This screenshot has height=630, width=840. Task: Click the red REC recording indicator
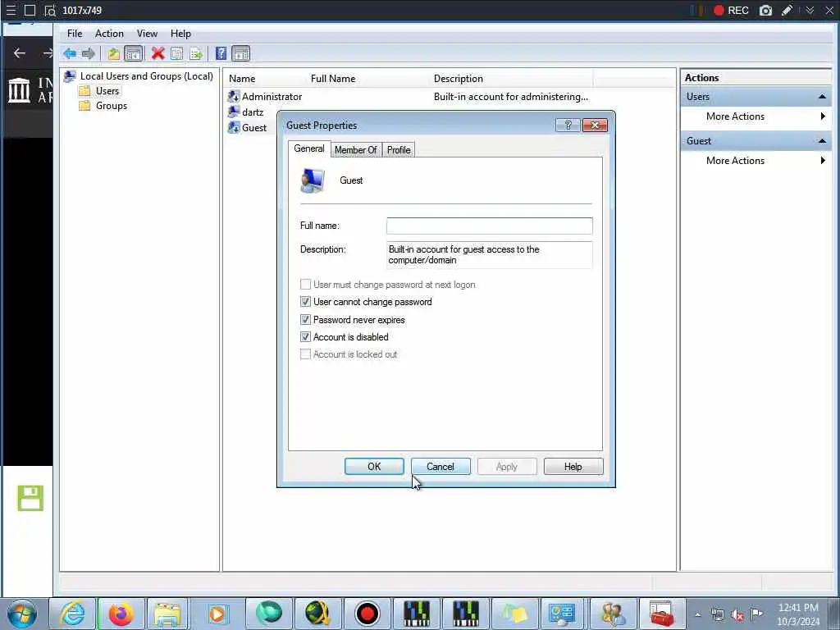tap(731, 10)
